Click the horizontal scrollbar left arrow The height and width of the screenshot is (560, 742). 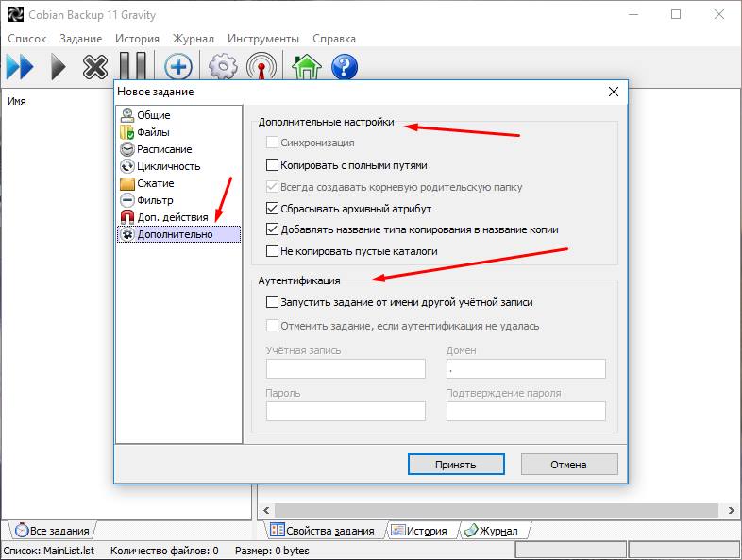pos(266,510)
